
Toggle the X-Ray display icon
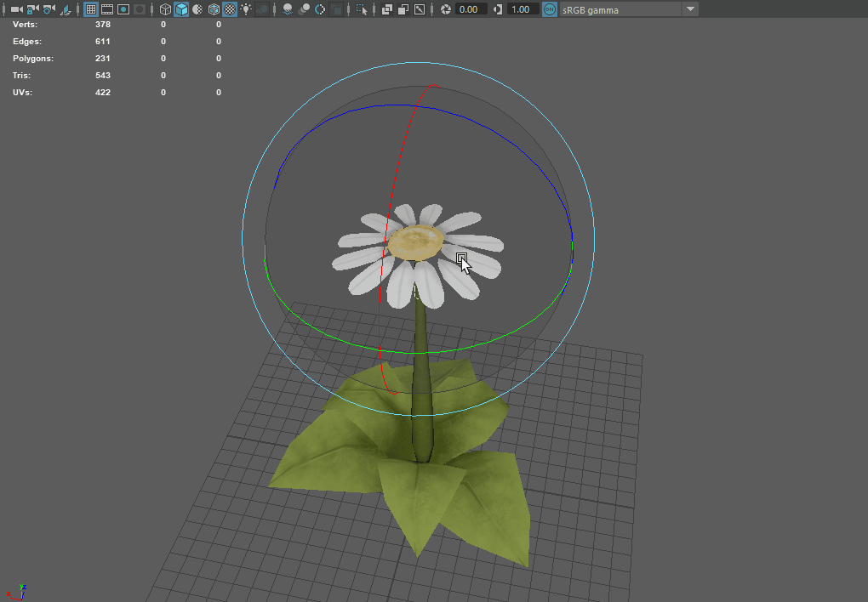coord(387,9)
